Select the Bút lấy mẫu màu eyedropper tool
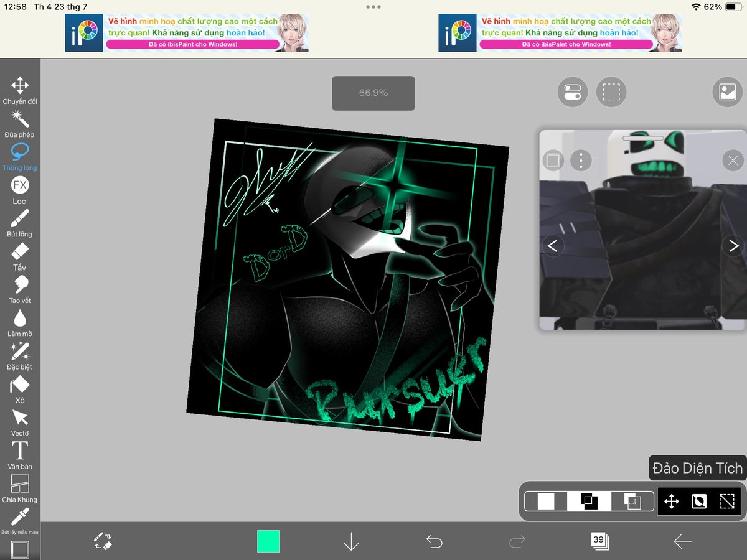 pyautogui.click(x=19, y=518)
